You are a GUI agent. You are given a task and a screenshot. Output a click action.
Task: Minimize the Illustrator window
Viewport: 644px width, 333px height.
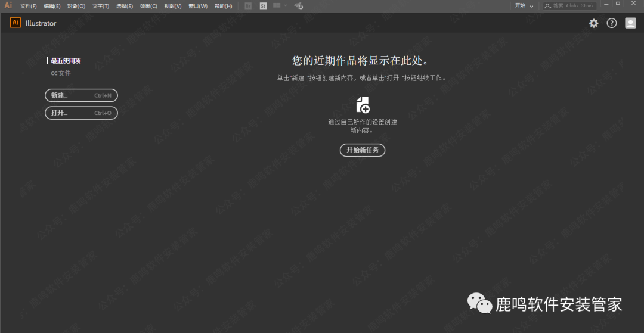click(x=606, y=4)
